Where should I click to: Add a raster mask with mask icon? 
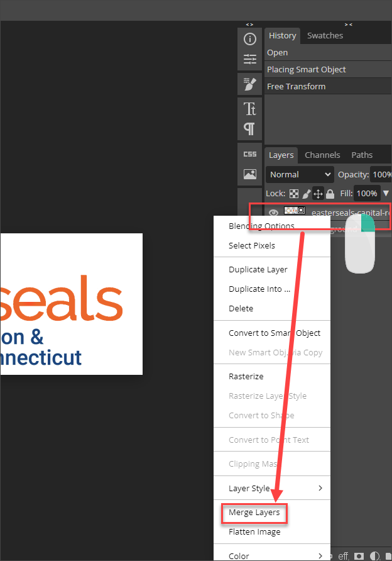[x=359, y=556]
